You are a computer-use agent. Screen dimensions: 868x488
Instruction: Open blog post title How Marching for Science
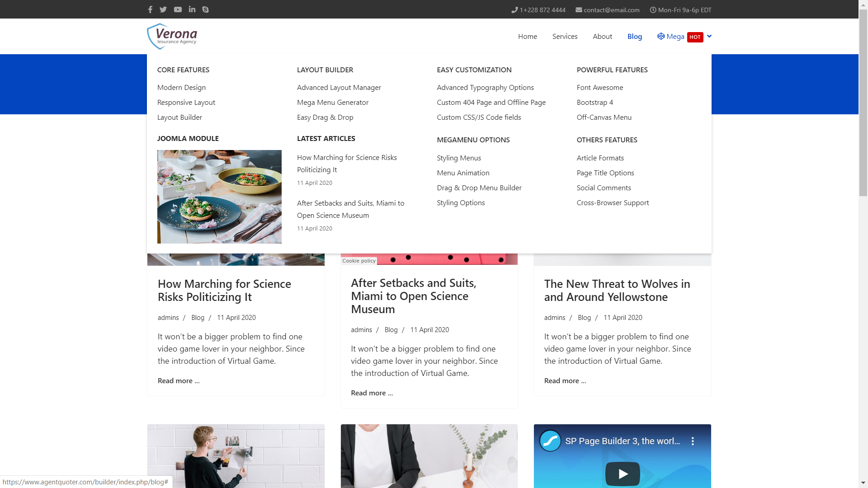pyautogui.click(x=224, y=291)
